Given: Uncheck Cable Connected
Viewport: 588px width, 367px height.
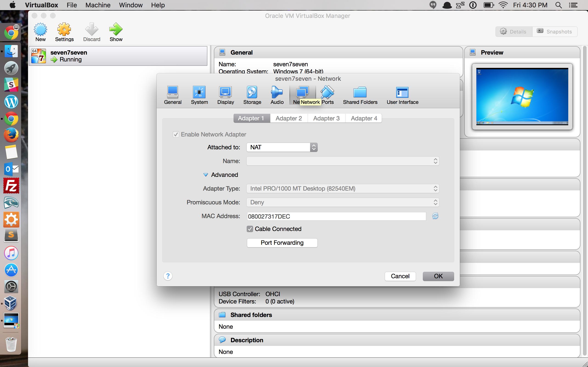Looking at the screenshot, I should [x=250, y=229].
